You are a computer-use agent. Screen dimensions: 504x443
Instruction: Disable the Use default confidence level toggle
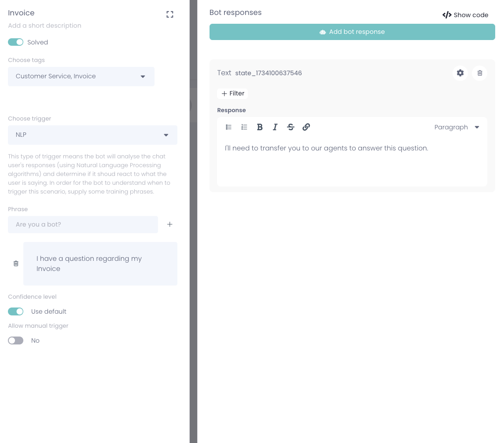point(16,311)
